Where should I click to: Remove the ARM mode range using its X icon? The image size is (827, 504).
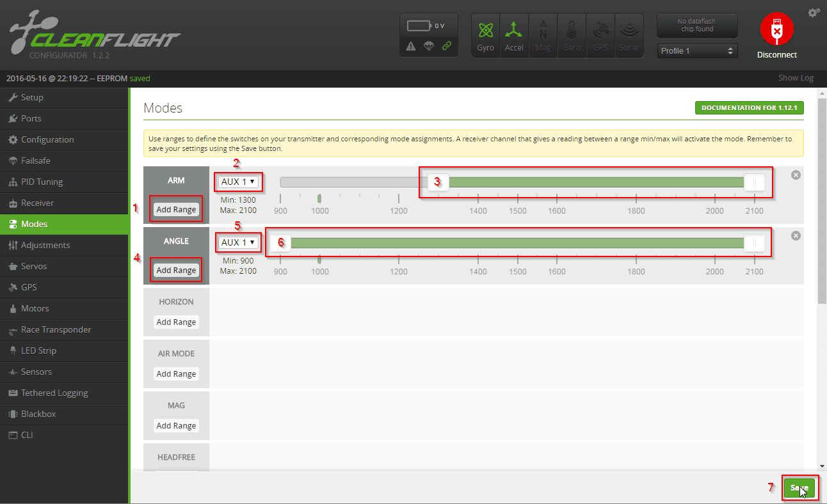coord(796,174)
